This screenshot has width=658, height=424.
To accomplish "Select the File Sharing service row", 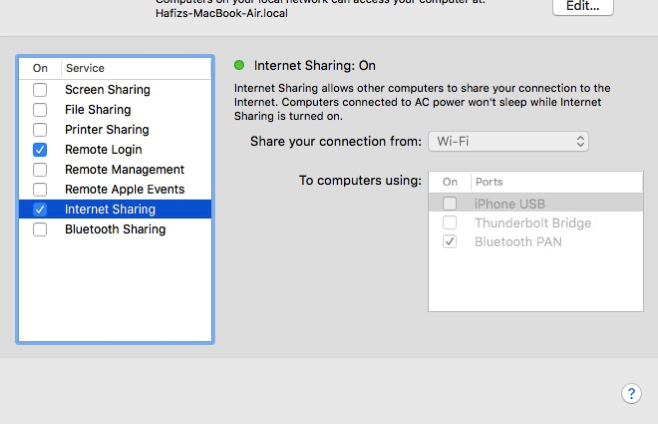I will point(115,110).
